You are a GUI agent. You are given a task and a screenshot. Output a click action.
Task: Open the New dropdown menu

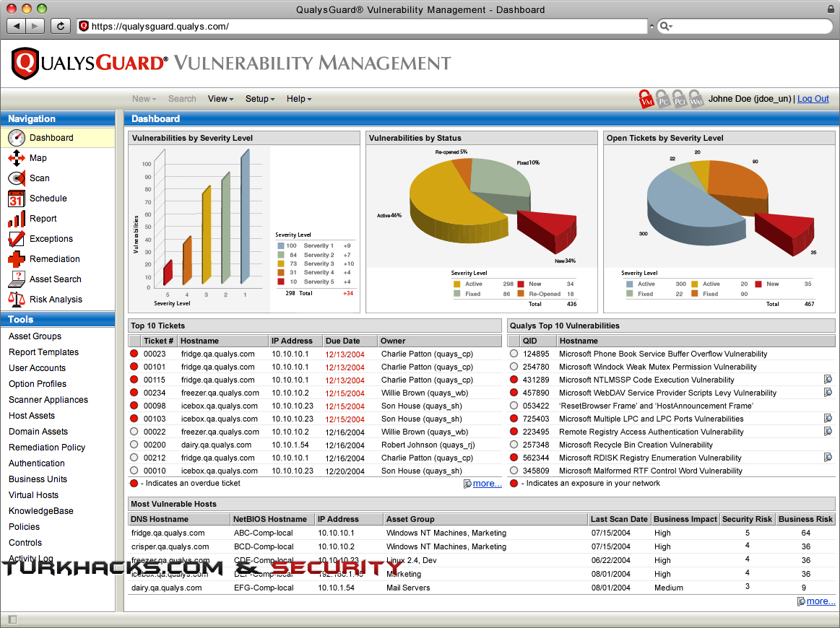click(x=144, y=98)
